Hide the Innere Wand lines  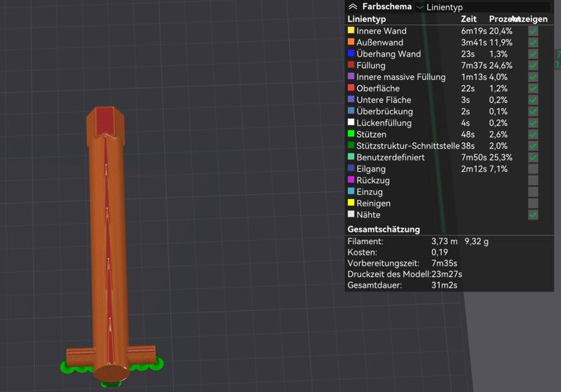coord(533,32)
